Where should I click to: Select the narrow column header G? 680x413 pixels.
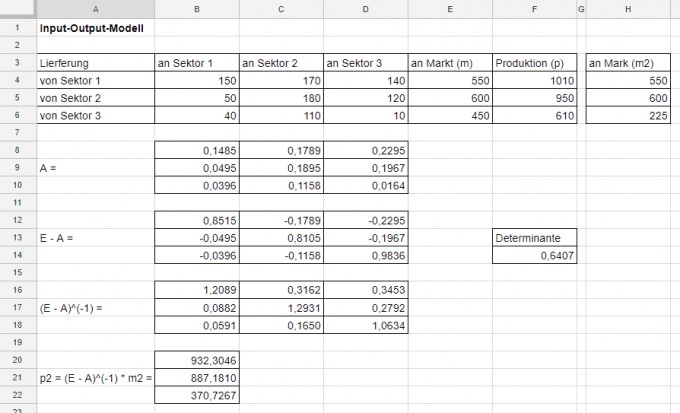point(581,9)
